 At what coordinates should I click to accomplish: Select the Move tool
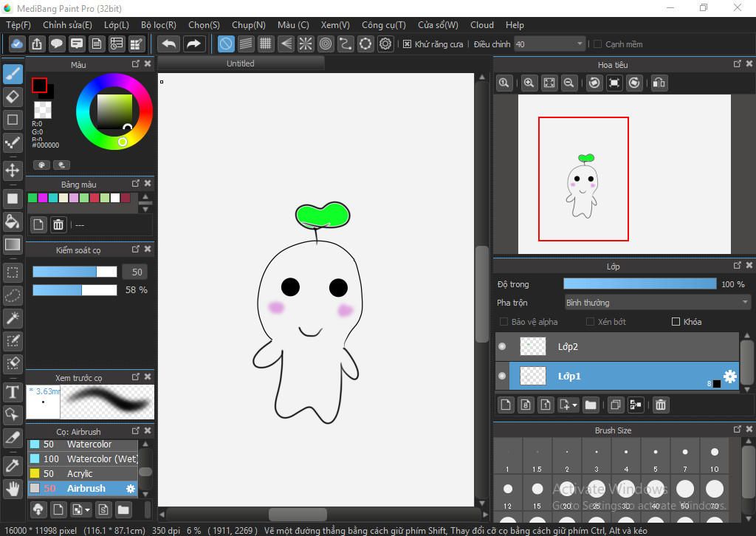pos(13,170)
